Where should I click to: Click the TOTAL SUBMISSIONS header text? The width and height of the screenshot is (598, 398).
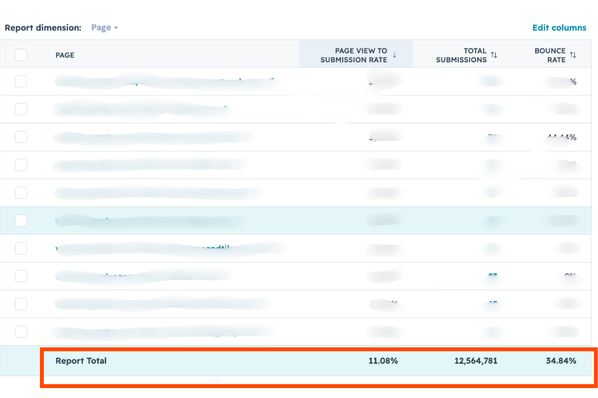click(x=461, y=55)
